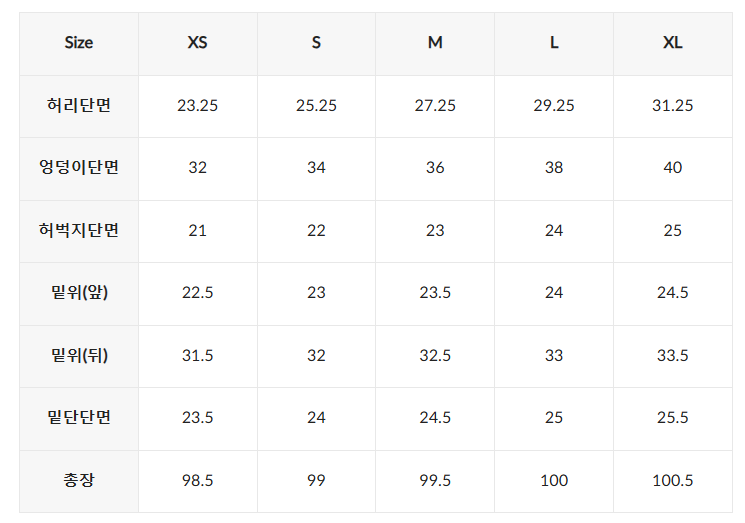Click the 밑위(앞) row label
The width and height of the screenshot is (745, 523).
coord(79,293)
